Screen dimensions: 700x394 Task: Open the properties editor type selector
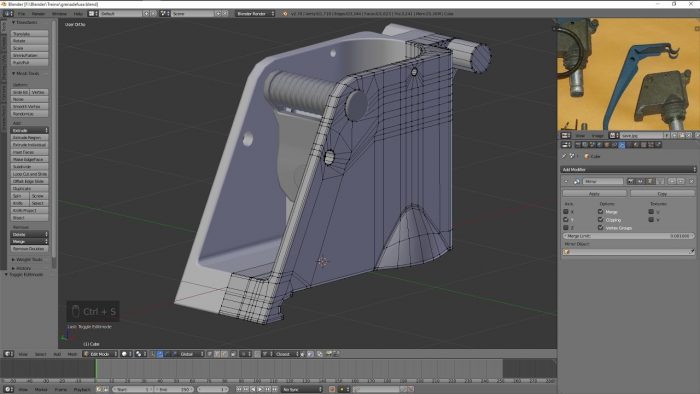pyautogui.click(x=567, y=145)
